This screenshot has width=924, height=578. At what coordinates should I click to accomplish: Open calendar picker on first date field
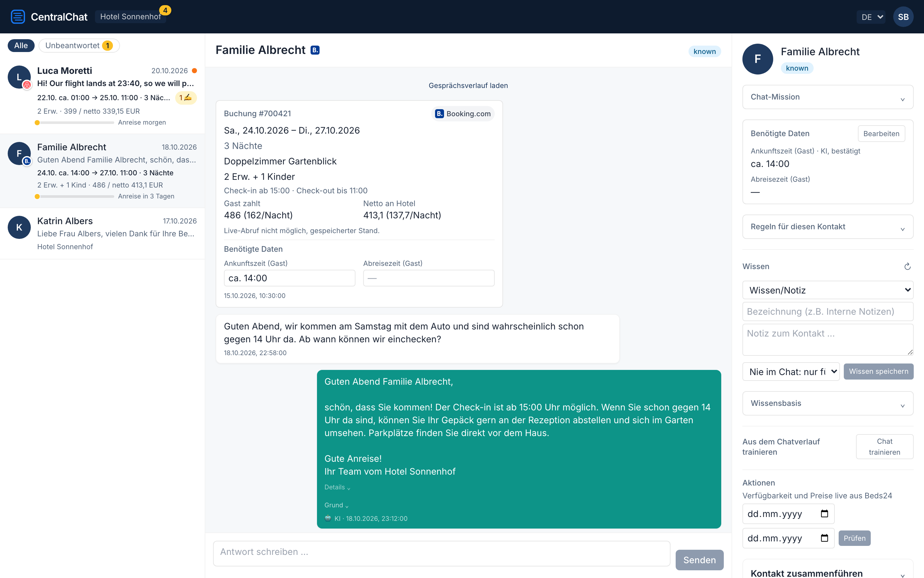(824, 513)
